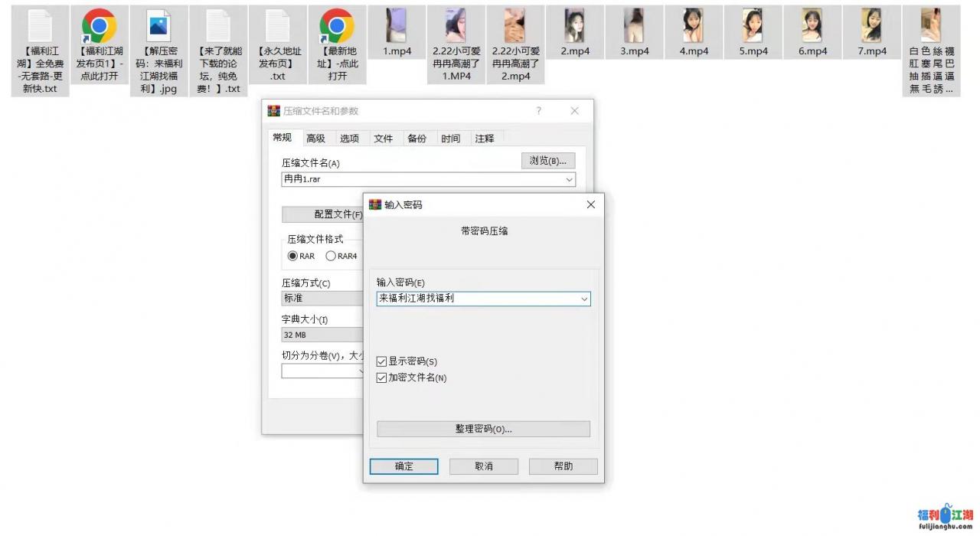Disable the 加密文件名(N) checkbox

pyautogui.click(x=381, y=377)
